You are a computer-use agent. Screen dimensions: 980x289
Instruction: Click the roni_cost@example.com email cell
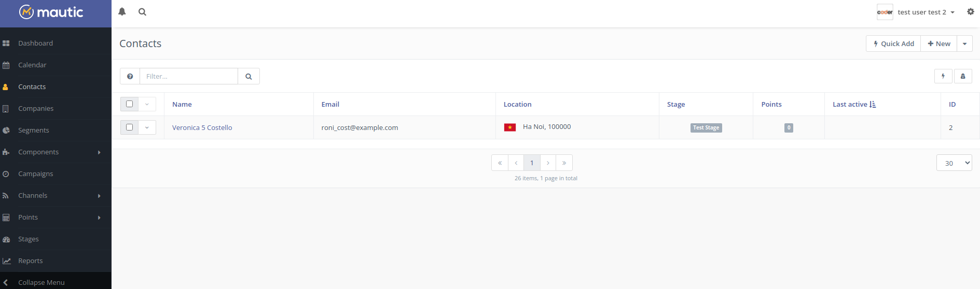(x=360, y=127)
